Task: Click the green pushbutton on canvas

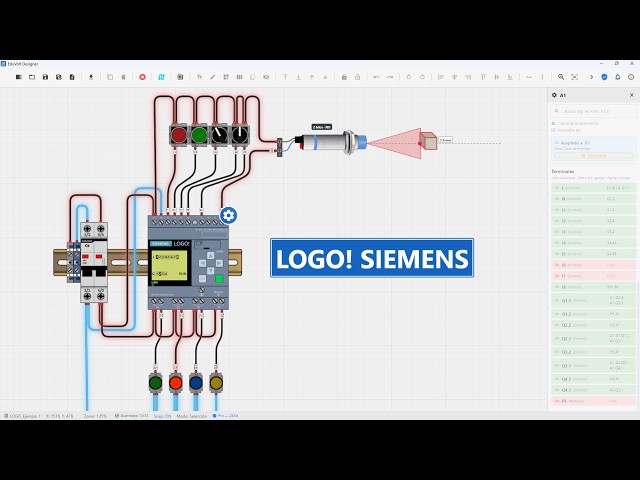Action: (x=199, y=135)
